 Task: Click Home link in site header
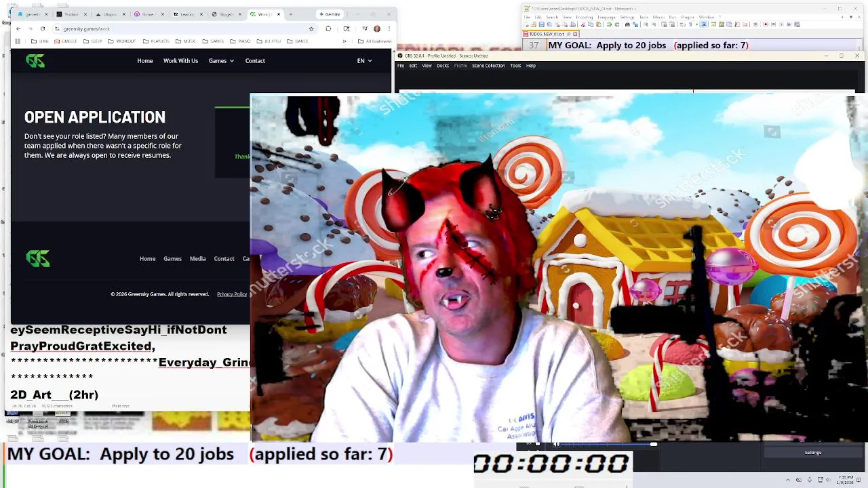(145, 61)
